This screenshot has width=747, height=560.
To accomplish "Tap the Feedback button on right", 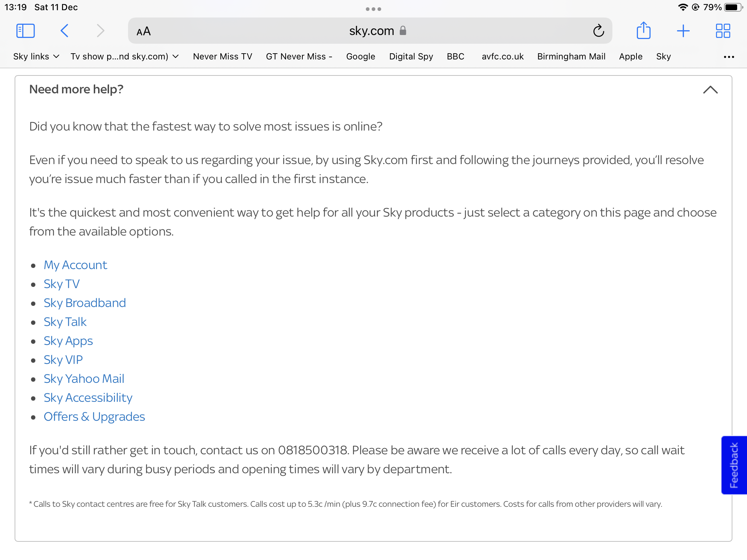I will pos(735,465).
